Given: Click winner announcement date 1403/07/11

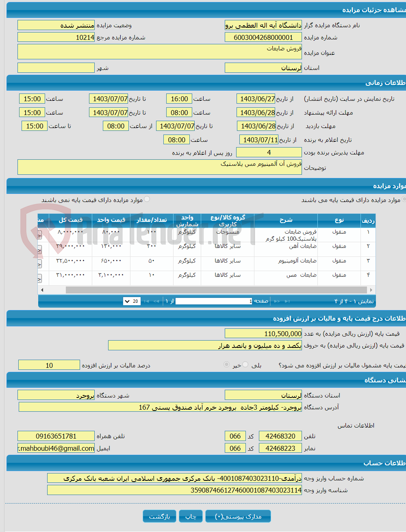Looking at the screenshot, I should pos(259,140).
